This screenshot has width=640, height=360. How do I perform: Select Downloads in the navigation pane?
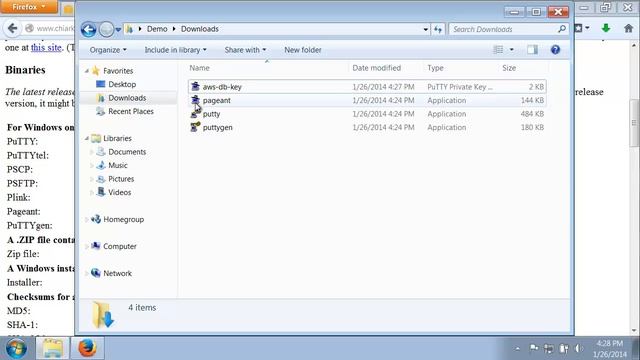tap(127, 98)
